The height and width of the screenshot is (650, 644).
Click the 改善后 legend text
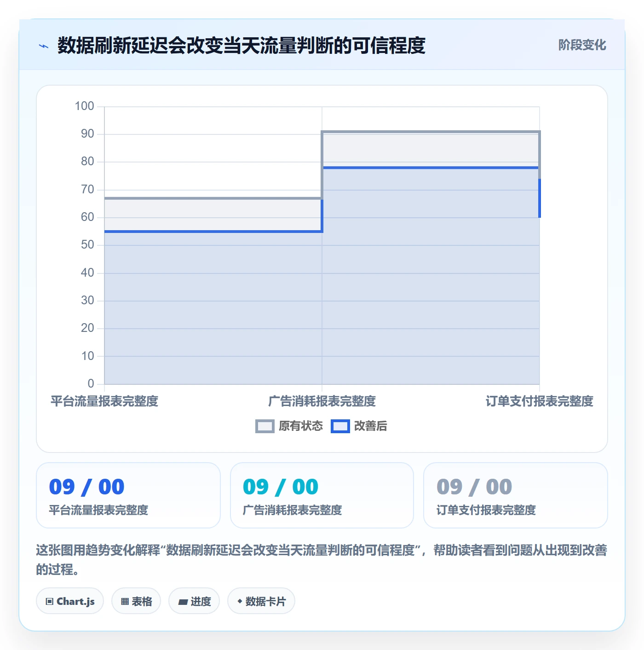(x=371, y=426)
